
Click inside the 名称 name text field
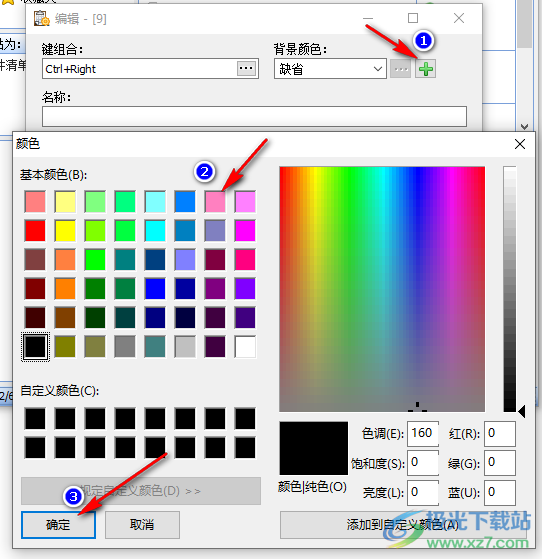[x=254, y=116]
